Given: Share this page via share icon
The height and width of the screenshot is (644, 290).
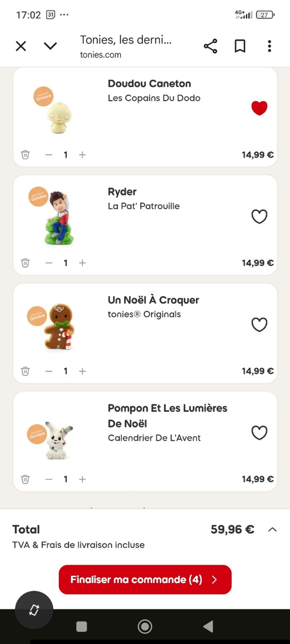Looking at the screenshot, I should tap(210, 46).
